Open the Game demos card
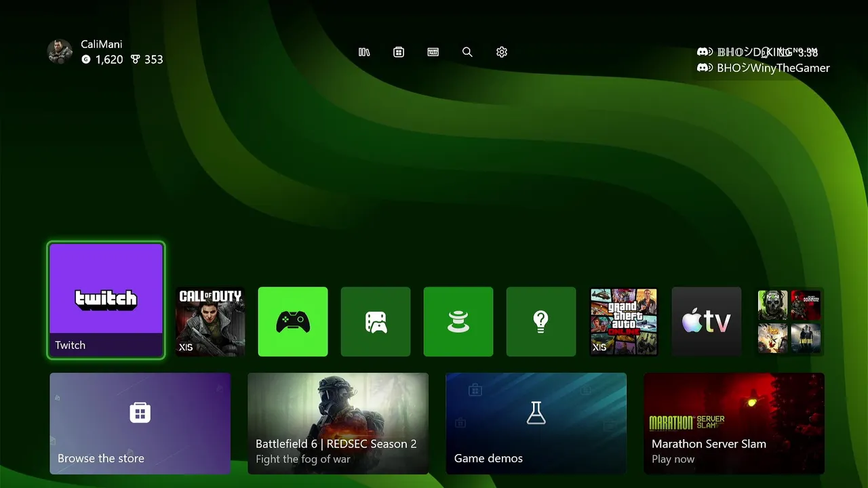 coord(536,424)
